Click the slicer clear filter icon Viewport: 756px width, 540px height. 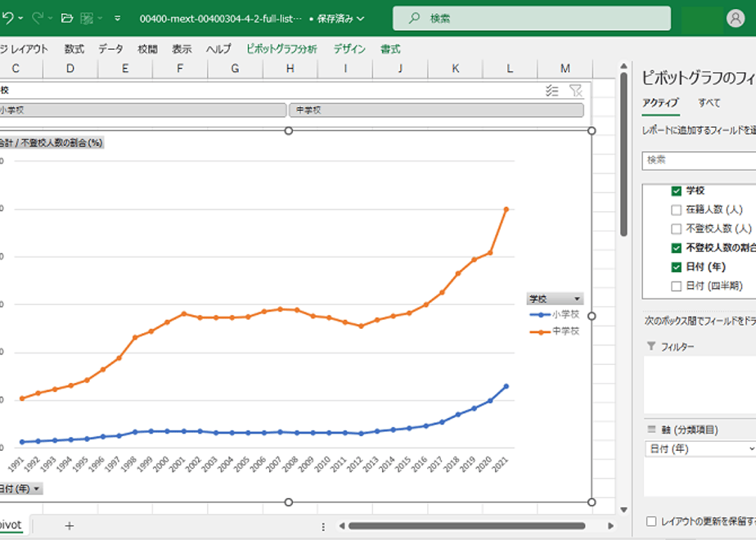[x=576, y=90]
